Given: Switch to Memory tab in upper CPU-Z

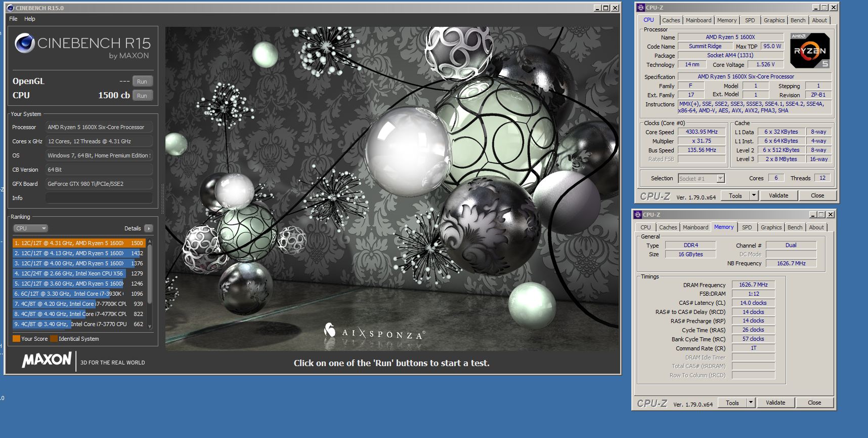Looking at the screenshot, I should pyautogui.click(x=727, y=20).
